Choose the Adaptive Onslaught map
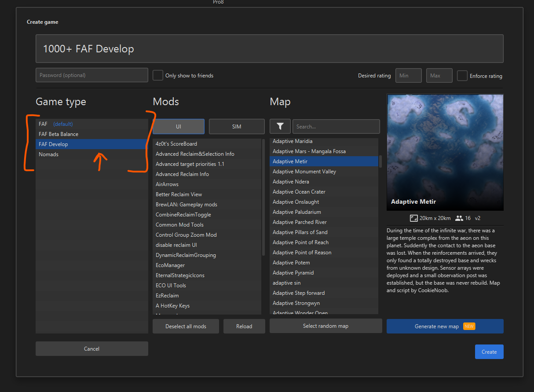The width and height of the screenshot is (534, 392). (x=324, y=202)
